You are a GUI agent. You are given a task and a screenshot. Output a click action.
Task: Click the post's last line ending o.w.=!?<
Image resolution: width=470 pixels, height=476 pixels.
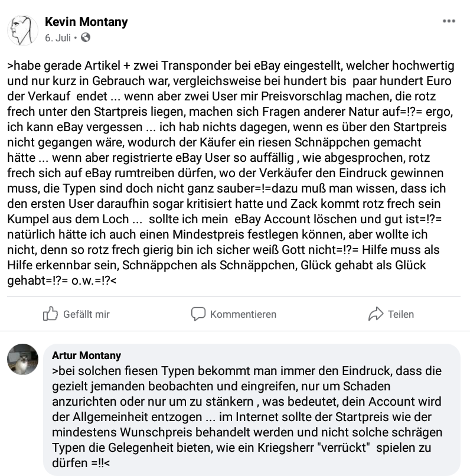pos(62,281)
